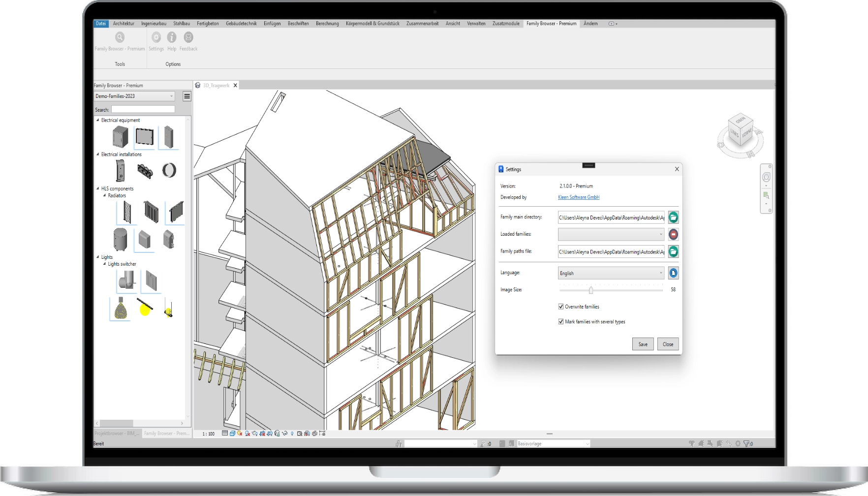868x496 pixels.
Task: Open Settings from the ribbon gear icon
Action: coord(156,37)
